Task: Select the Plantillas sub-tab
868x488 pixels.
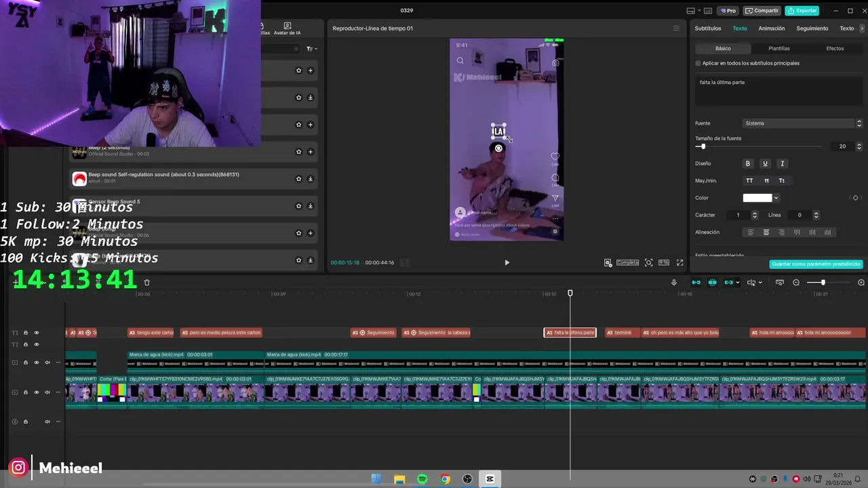Action: coord(778,48)
